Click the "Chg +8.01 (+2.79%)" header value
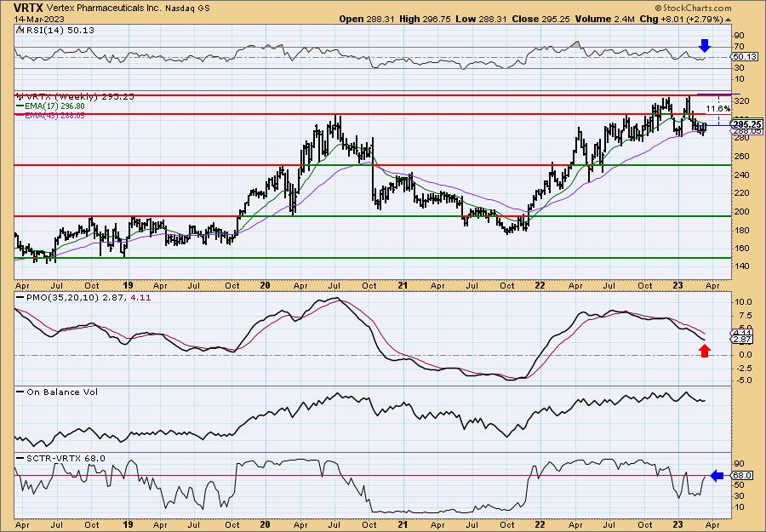Viewport: 766px width, 532px height. tap(681, 19)
